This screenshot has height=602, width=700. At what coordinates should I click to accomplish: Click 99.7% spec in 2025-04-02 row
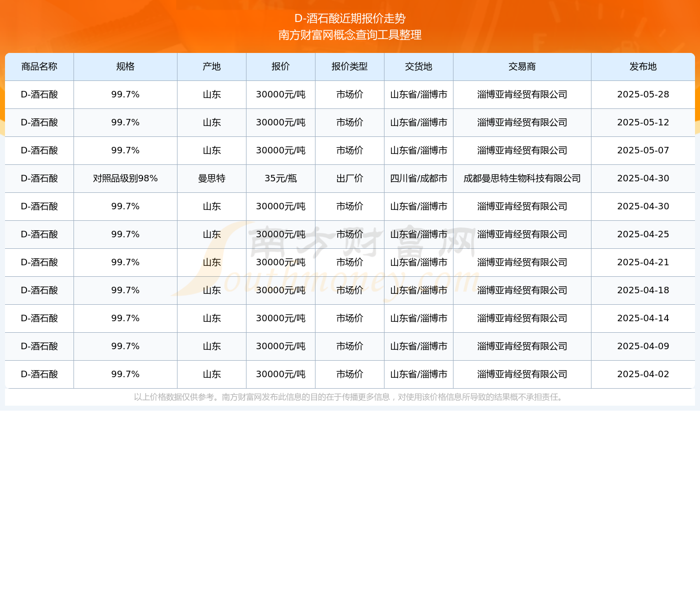click(x=125, y=374)
